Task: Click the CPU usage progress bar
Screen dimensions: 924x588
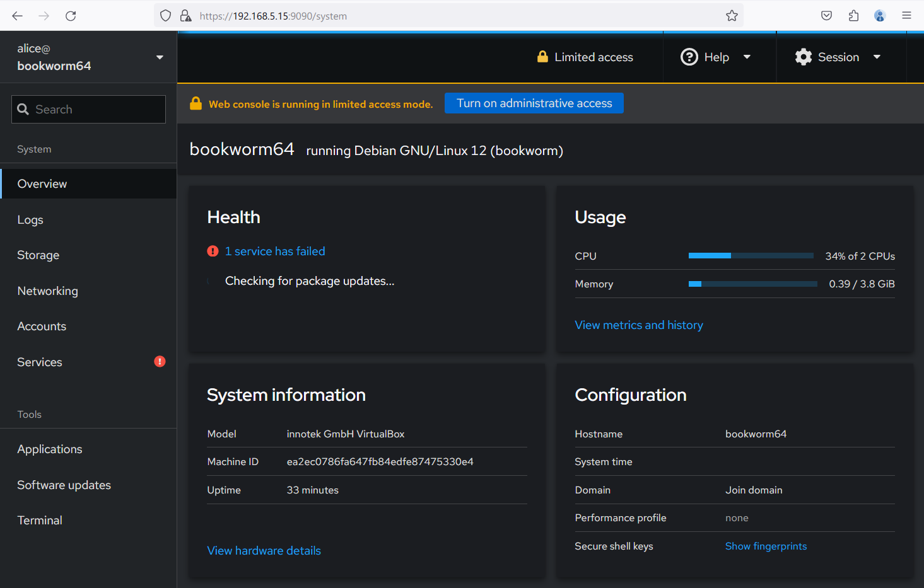Action: tap(751, 255)
